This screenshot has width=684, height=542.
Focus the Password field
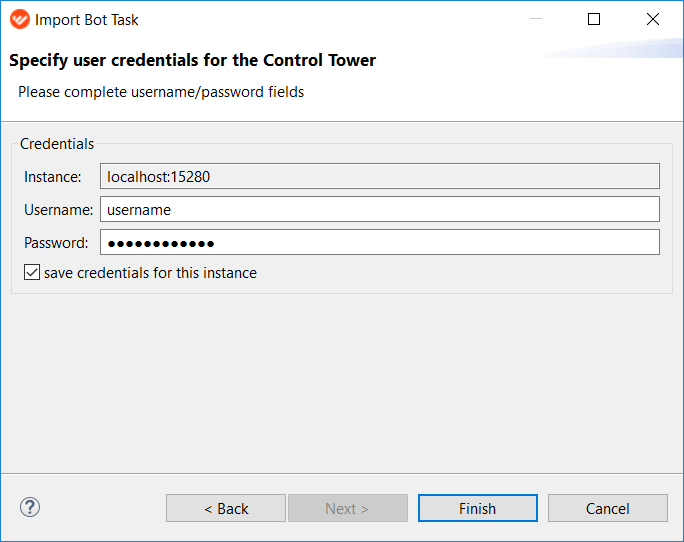(x=380, y=242)
